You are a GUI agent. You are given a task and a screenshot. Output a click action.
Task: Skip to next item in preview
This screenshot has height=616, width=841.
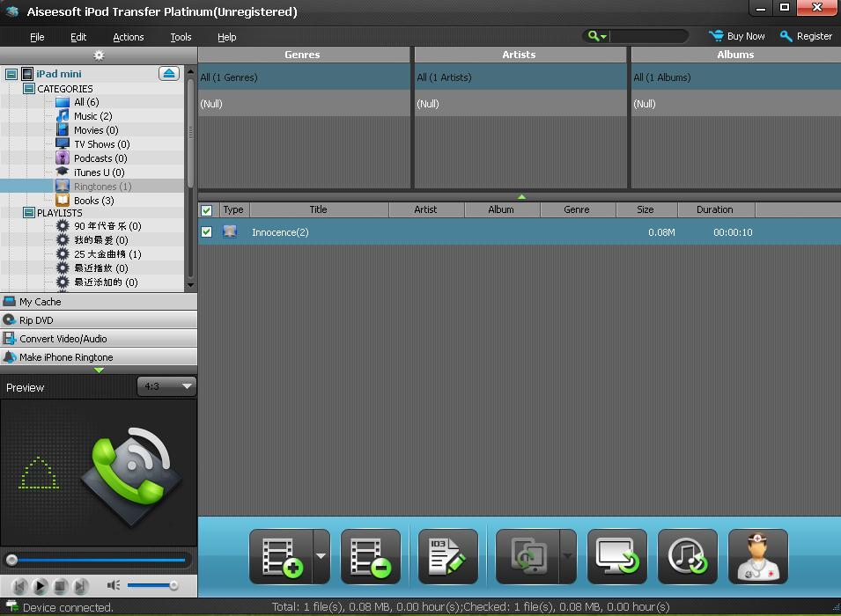(80, 586)
